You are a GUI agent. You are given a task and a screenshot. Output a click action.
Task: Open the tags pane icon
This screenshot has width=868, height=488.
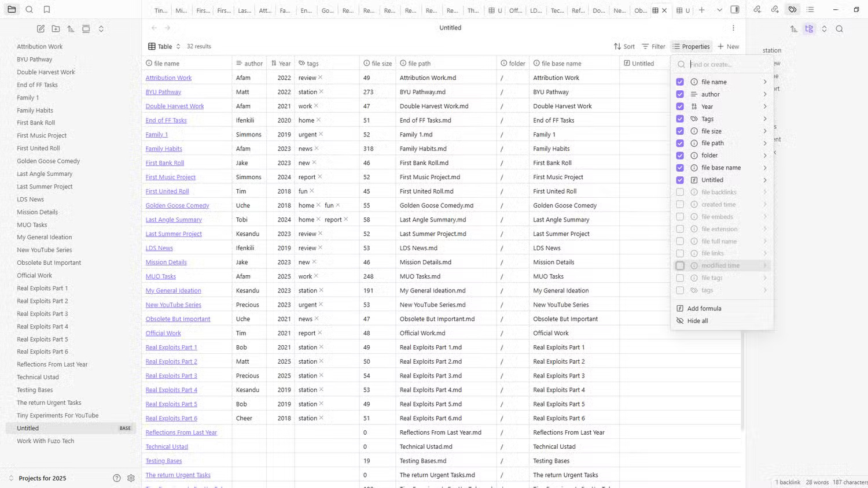[x=792, y=10]
